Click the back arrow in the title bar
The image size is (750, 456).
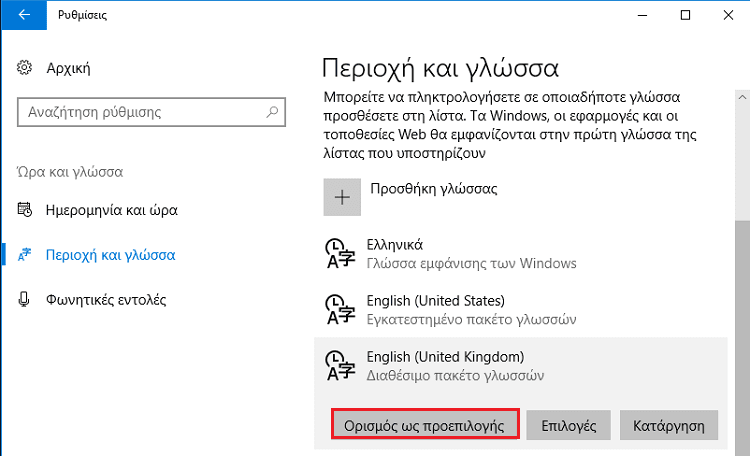pyautogui.click(x=24, y=15)
